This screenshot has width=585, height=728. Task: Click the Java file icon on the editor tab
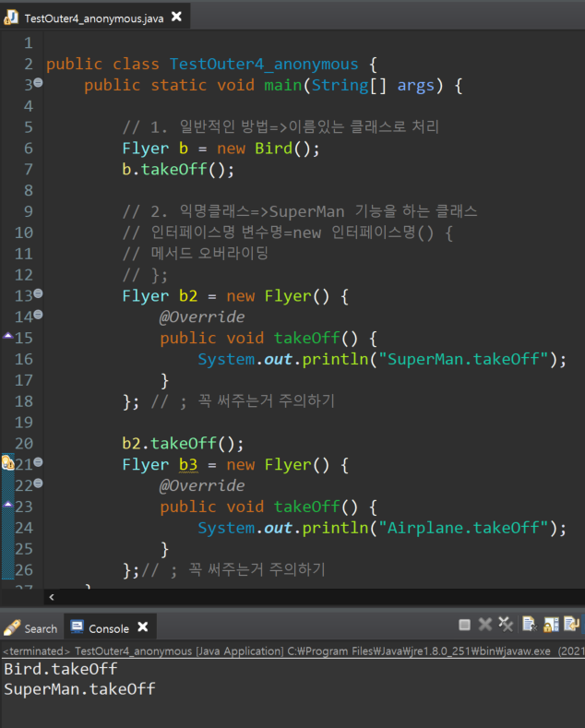tap(11, 18)
